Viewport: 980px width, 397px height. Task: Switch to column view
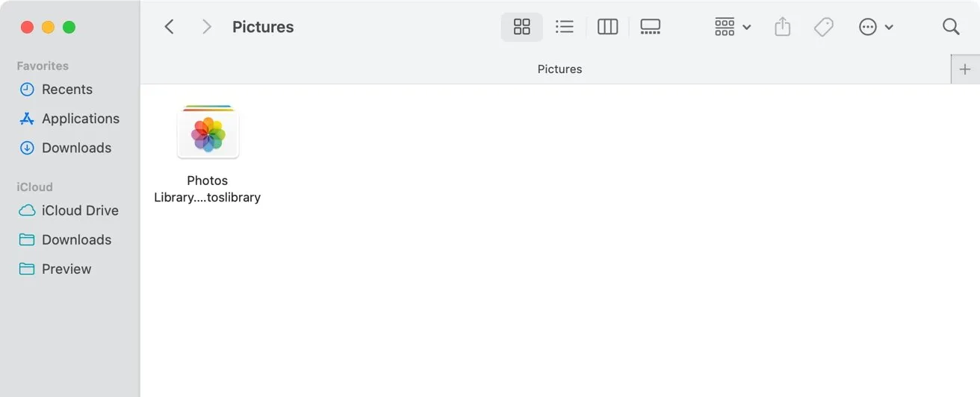click(608, 27)
